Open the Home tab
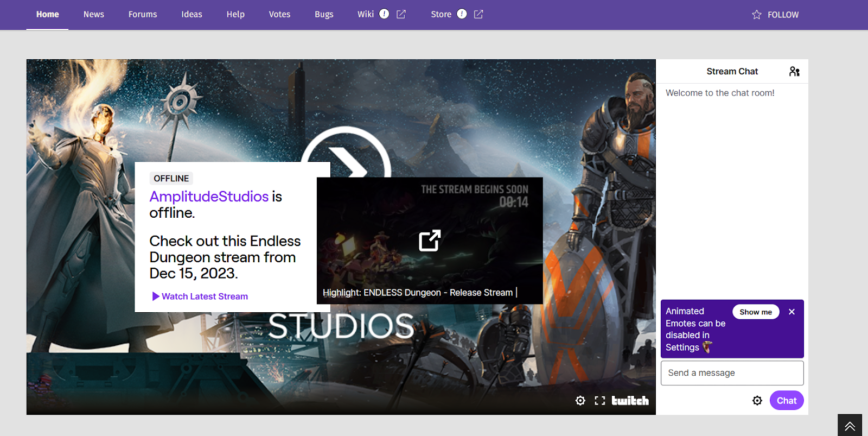This screenshot has height=436, width=868. click(x=47, y=15)
